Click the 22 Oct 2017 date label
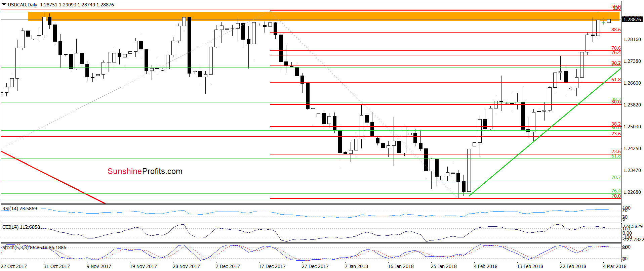The width and height of the screenshot is (644, 271). 14,266
